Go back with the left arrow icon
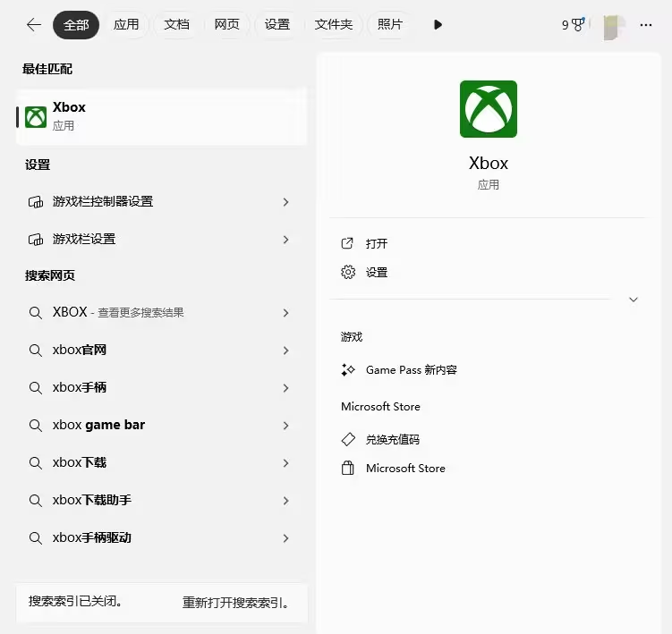The height and width of the screenshot is (634, 672). (x=34, y=25)
